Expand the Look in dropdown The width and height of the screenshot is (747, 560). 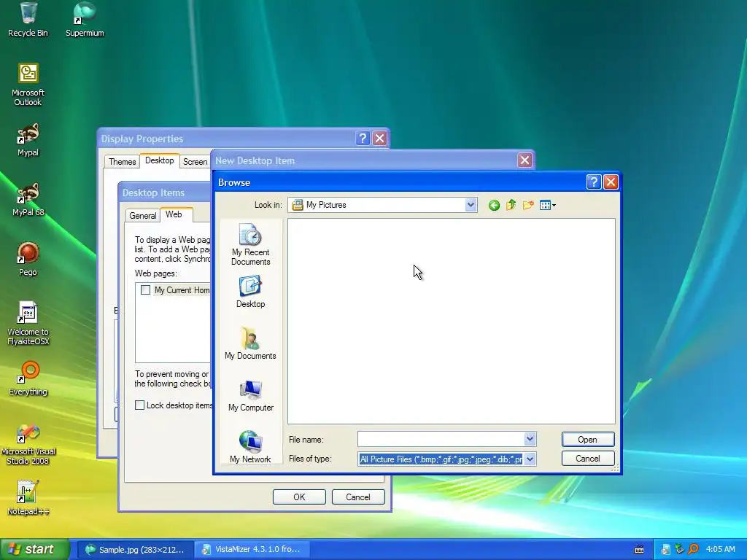[x=471, y=205]
